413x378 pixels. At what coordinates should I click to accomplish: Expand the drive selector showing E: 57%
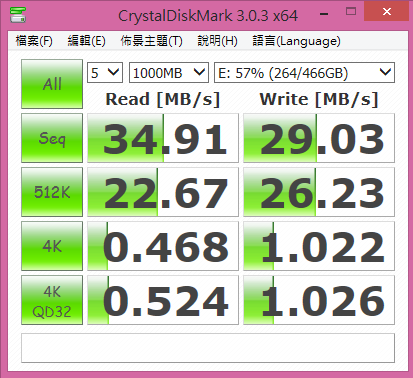click(x=304, y=72)
